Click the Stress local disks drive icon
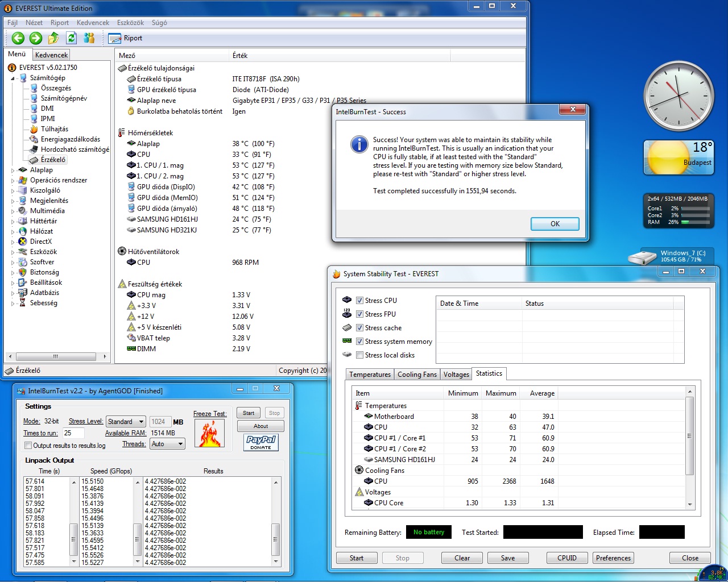Screen dimensions: 728x582 [347, 355]
